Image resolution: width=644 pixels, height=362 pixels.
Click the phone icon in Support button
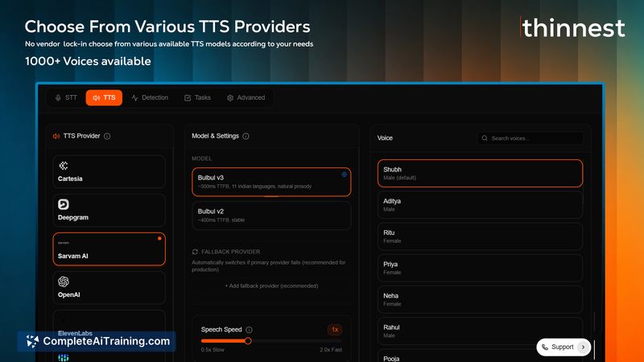click(545, 348)
